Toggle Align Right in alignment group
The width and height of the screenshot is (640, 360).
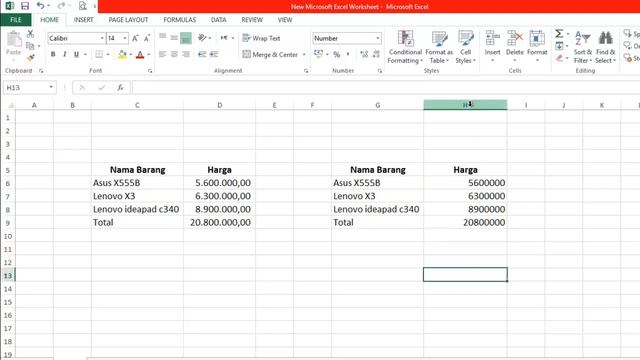pos(186,54)
